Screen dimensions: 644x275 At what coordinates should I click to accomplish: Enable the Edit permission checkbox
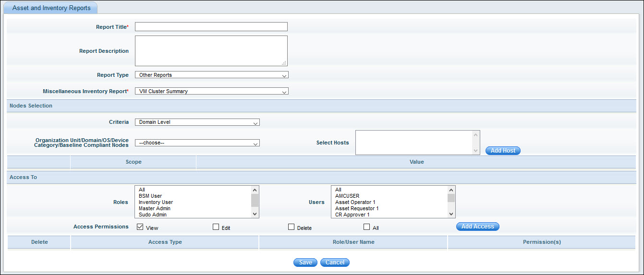[216, 227]
